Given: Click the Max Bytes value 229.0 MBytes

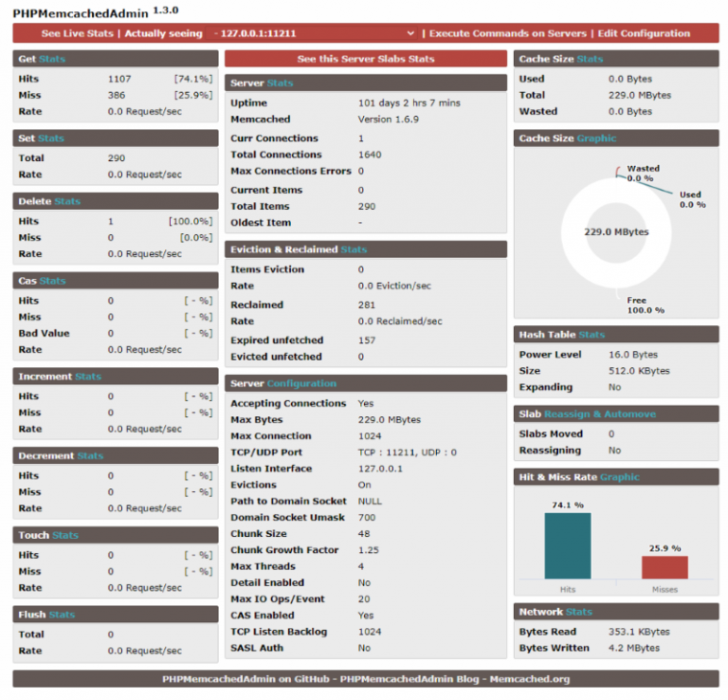Looking at the screenshot, I should pos(389,420).
